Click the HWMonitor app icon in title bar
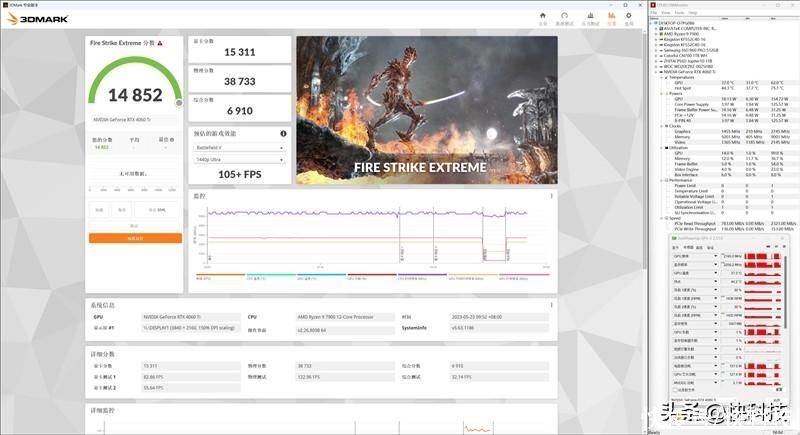 pyautogui.click(x=654, y=5)
